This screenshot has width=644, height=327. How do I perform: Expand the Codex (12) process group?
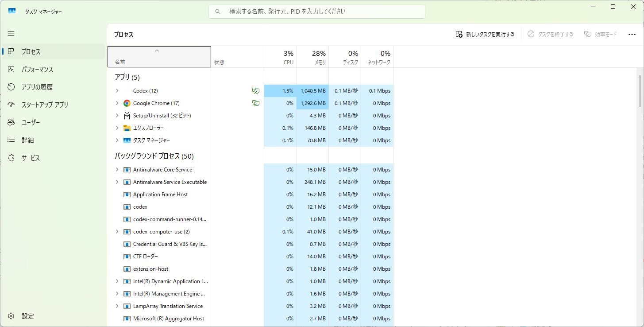pos(117,91)
